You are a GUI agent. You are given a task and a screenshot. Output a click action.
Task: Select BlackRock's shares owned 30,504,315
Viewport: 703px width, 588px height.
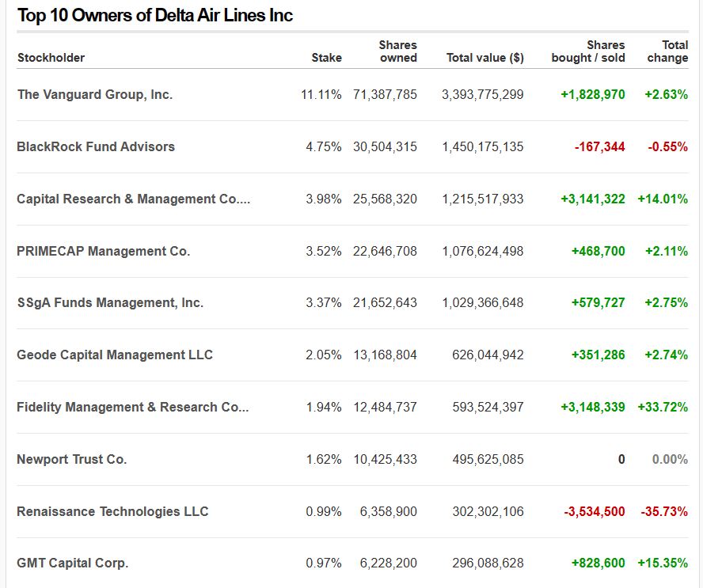385,146
